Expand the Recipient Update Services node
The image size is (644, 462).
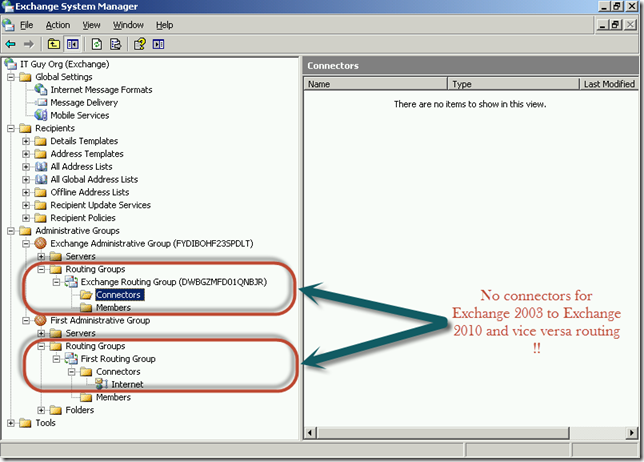tap(26, 205)
